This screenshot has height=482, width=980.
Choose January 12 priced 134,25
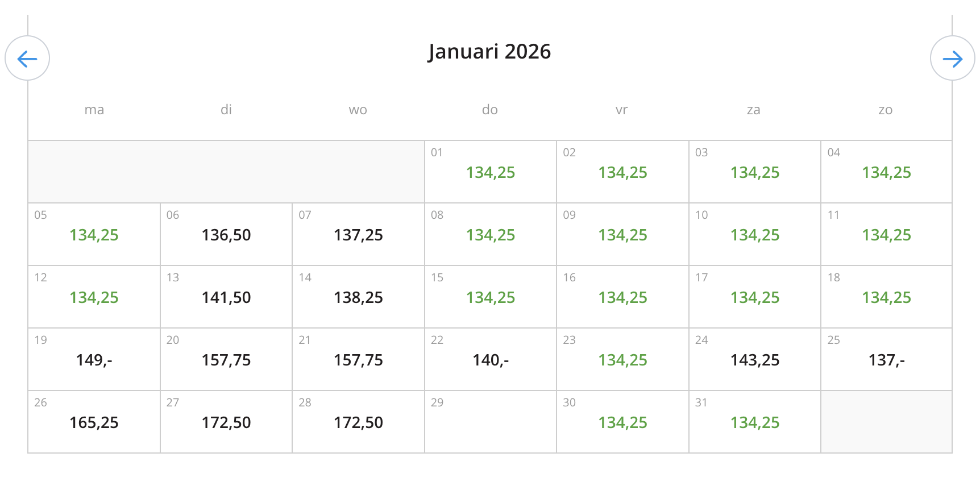tap(94, 297)
